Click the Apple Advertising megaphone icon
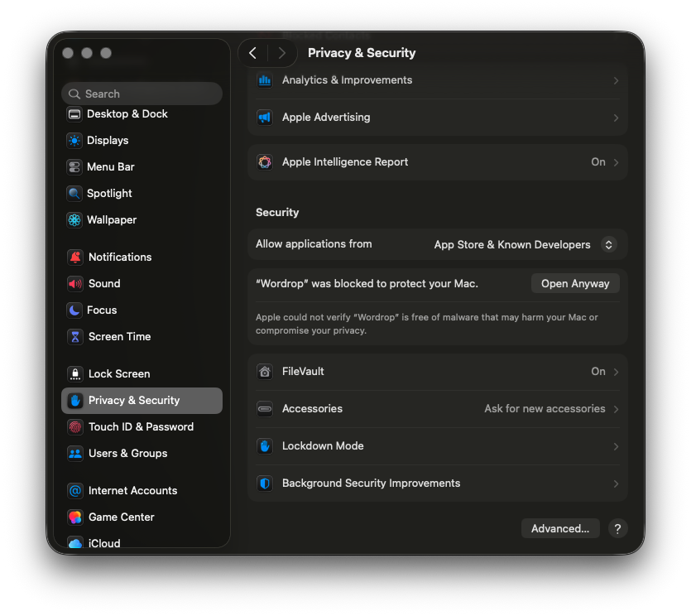 265,118
